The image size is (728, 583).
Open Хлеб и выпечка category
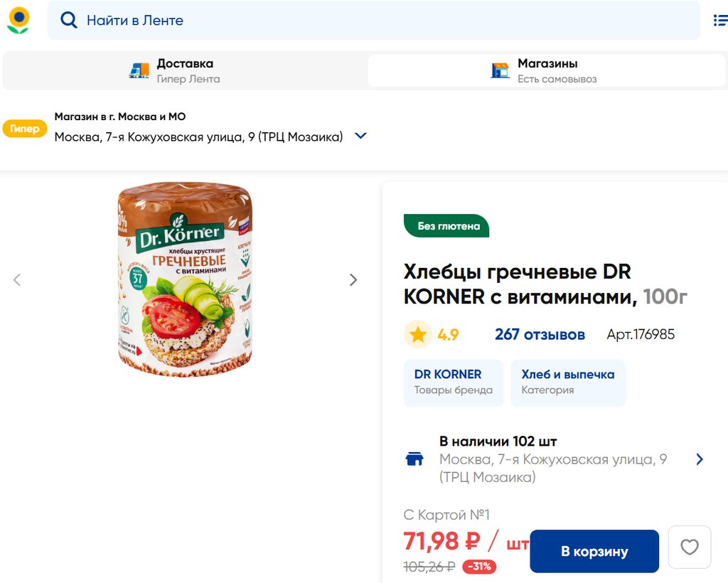click(567, 383)
